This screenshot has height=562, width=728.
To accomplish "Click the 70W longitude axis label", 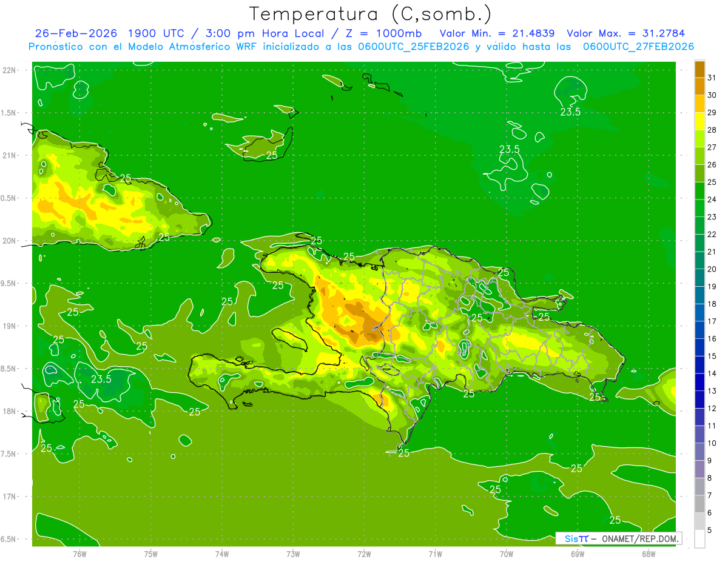I will [x=507, y=554].
